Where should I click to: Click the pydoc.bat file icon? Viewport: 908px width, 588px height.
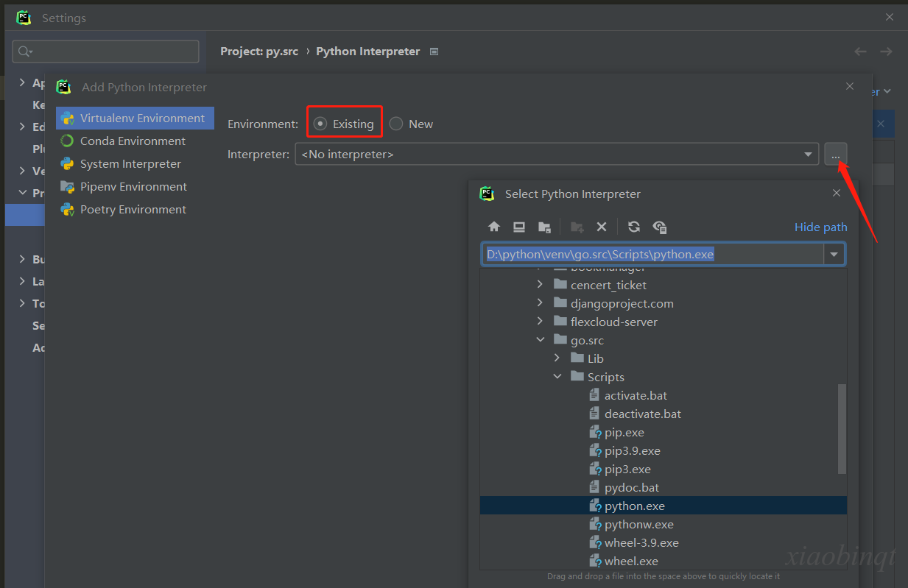[x=595, y=487]
